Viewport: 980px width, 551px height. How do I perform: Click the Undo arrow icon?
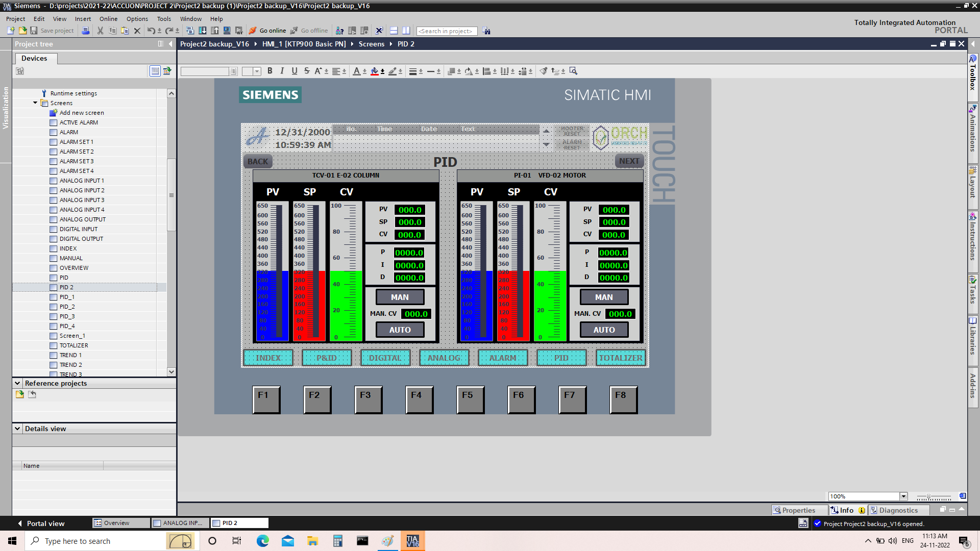point(151,31)
